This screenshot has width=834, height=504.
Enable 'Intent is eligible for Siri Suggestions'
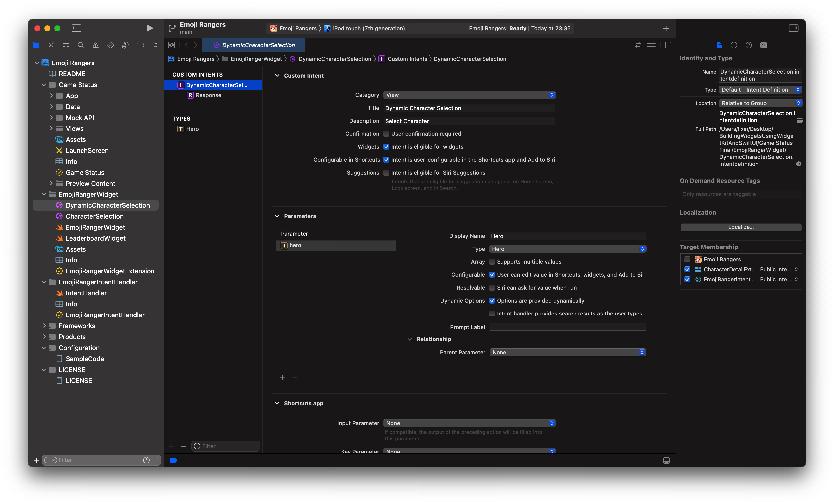tap(386, 173)
